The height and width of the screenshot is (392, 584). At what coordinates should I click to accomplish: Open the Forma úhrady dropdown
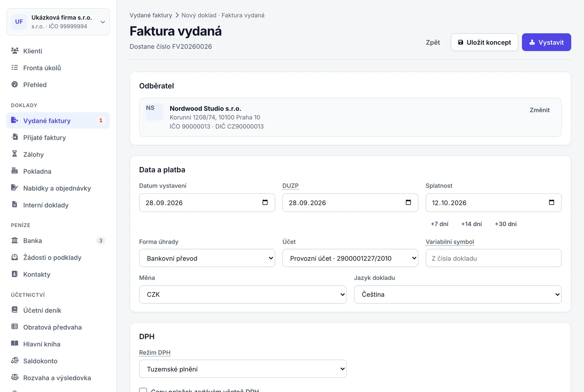pyautogui.click(x=207, y=258)
